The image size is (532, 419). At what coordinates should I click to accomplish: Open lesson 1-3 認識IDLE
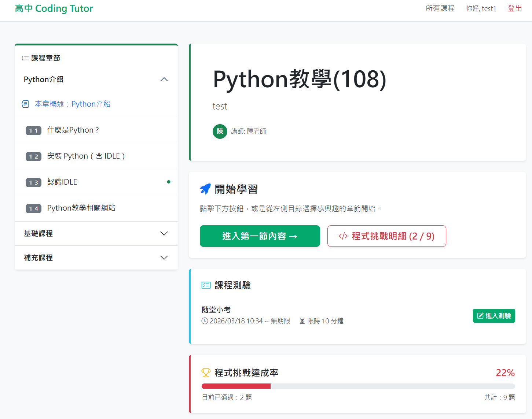[62, 182]
